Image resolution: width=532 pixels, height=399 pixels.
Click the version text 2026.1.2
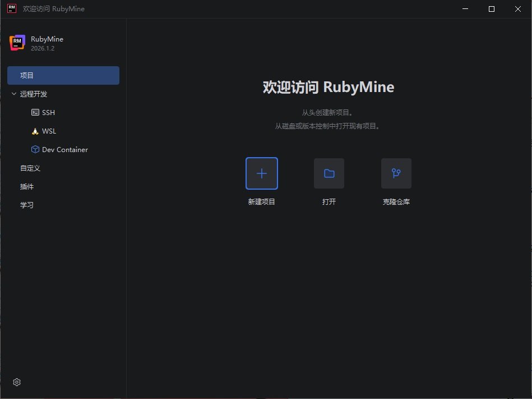[43, 48]
